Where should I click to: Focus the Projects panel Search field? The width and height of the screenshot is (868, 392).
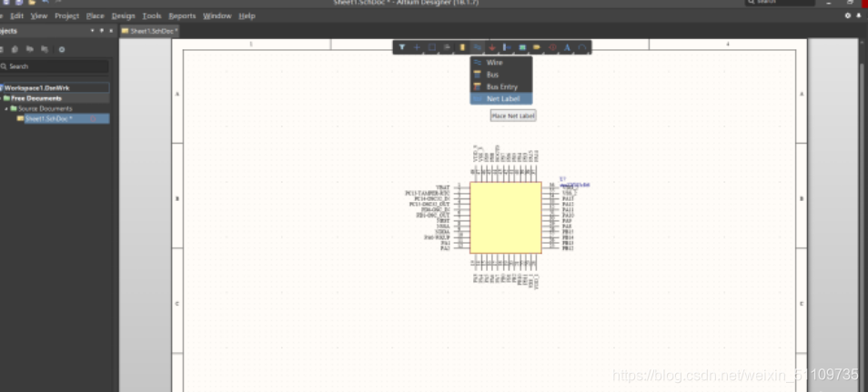(55, 66)
